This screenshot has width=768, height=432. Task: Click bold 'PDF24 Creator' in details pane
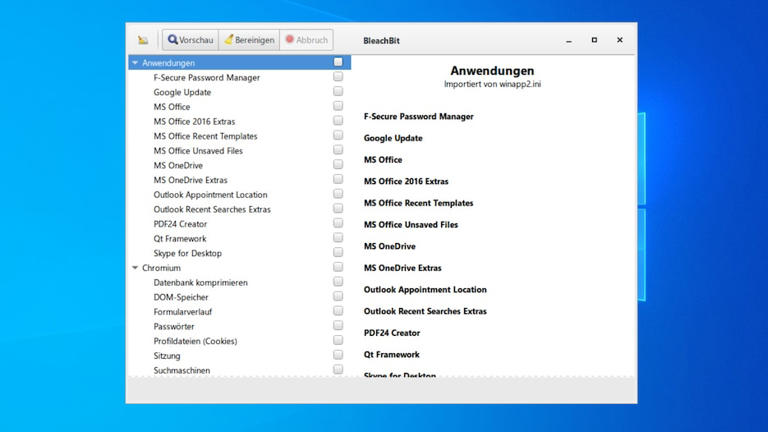point(392,333)
